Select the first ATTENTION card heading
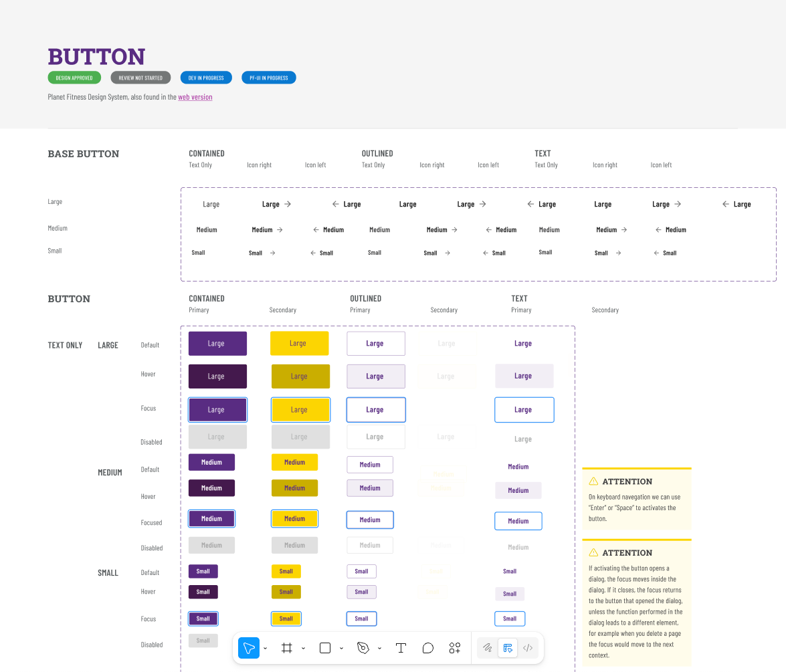This screenshot has width=786, height=672. tap(627, 481)
